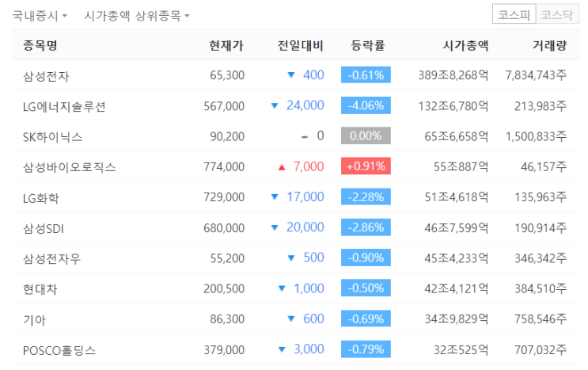Click the price 729,000
Viewport: 588px width, 370px height.
(224, 197)
